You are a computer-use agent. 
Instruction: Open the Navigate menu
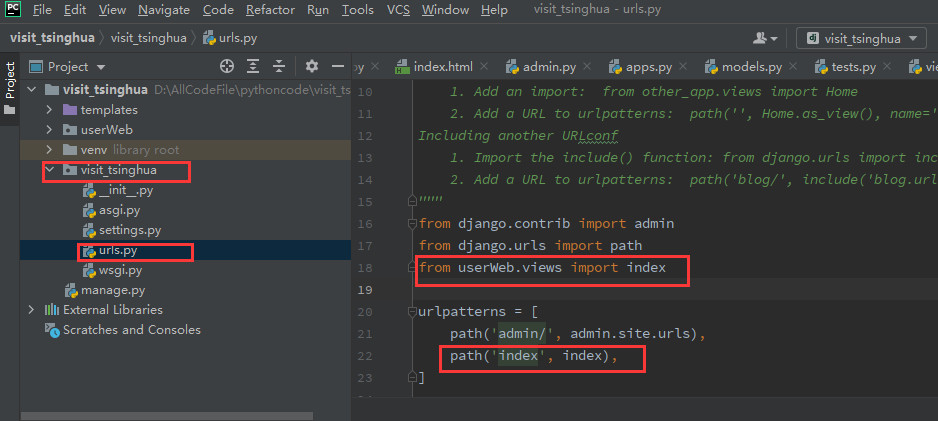tap(164, 10)
